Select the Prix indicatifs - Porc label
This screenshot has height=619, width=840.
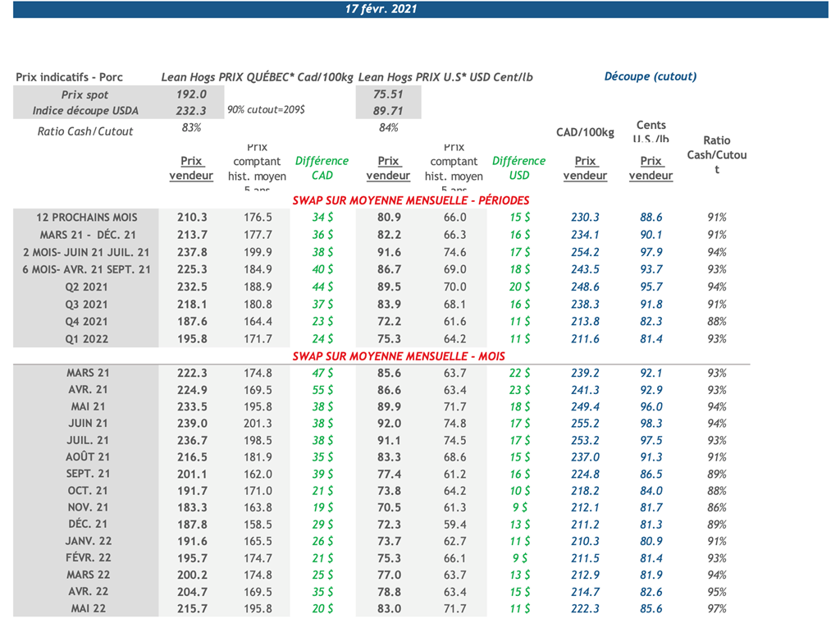click(x=70, y=77)
